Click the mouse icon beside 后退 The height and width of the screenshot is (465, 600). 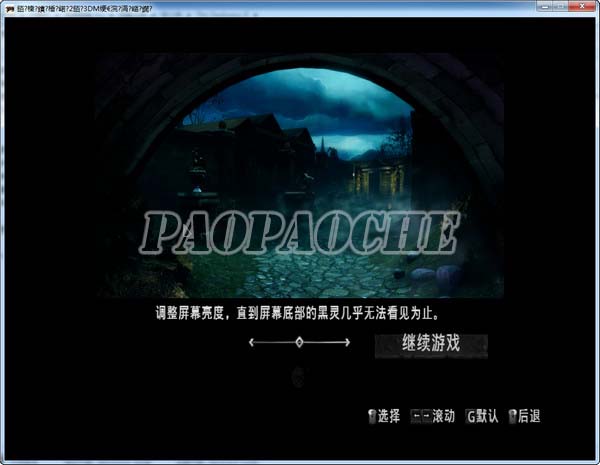[513, 416]
